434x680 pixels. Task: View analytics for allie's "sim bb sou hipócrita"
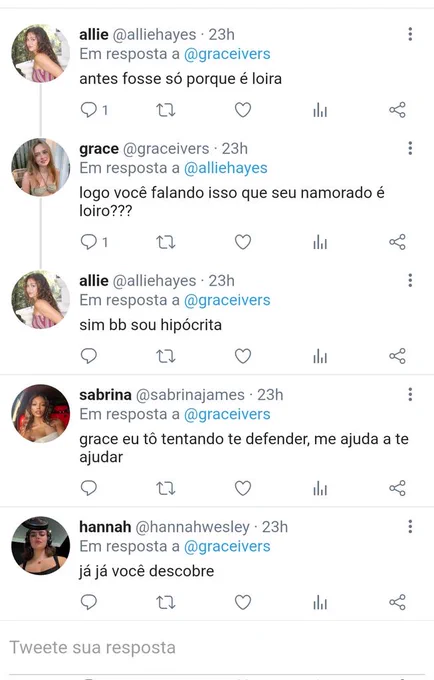pos(320,356)
